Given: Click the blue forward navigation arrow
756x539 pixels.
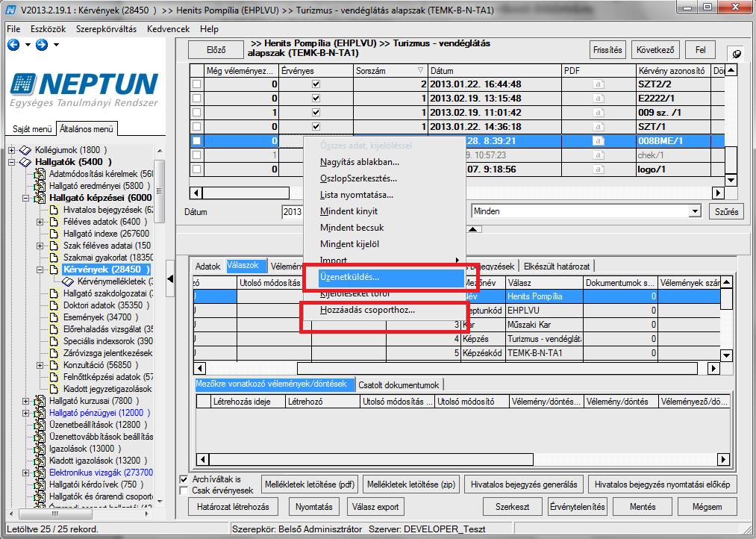Looking at the screenshot, I should click(x=42, y=45).
